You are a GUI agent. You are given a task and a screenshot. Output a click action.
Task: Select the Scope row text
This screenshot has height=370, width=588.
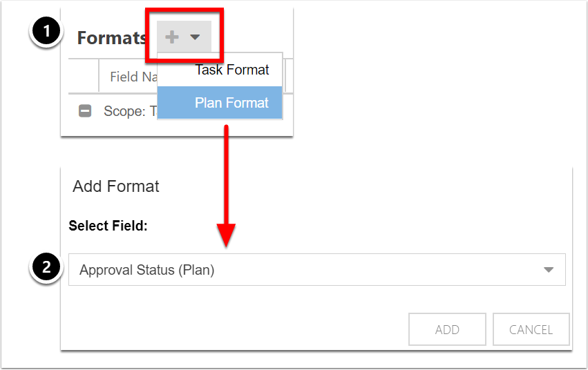(130, 111)
